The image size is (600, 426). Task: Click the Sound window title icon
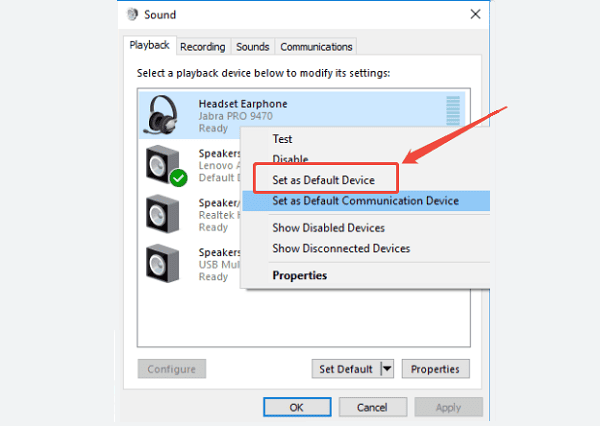132,15
